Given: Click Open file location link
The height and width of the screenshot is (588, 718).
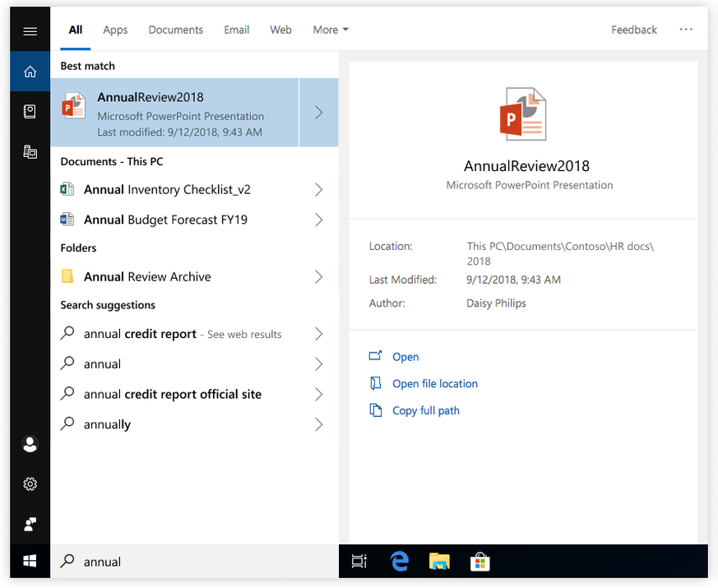Looking at the screenshot, I should coord(434,384).
